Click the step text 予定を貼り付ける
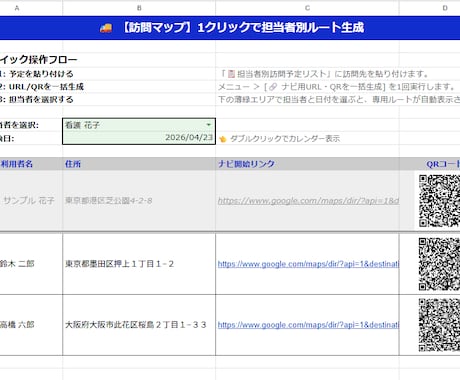The image size is (460, 380). pyautogui.click(x=41, y=74)
